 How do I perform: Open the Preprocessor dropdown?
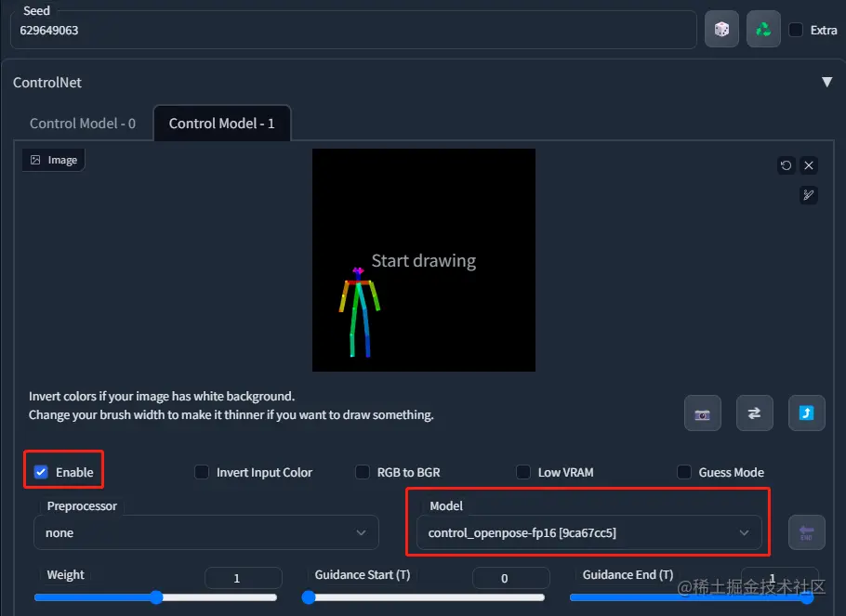coord(206,532)
